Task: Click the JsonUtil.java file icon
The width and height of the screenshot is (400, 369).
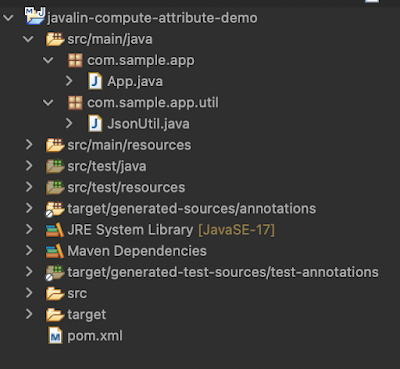Action: pos(95,124)
